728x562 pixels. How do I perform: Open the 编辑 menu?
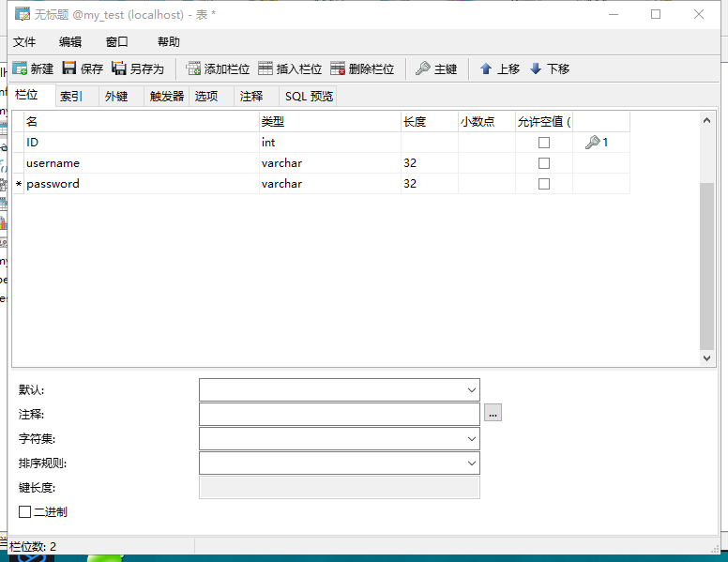pyautogui.click(x=70, y=42)
